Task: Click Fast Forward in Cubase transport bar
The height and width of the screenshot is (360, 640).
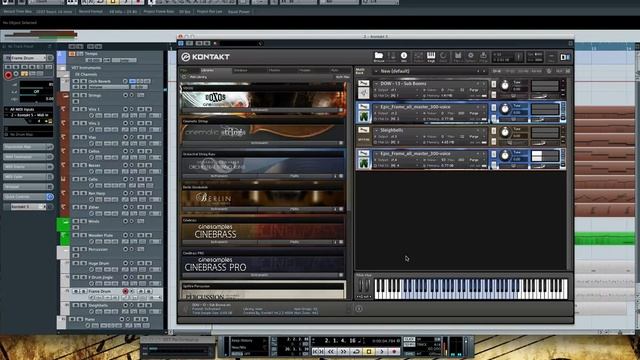Action: pos(343,351)
